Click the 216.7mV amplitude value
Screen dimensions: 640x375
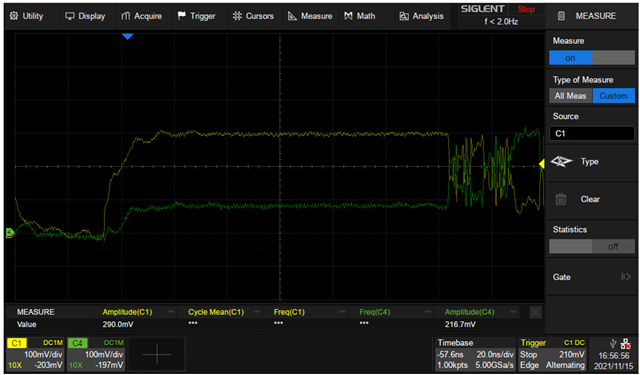click(x=460, y=324)
